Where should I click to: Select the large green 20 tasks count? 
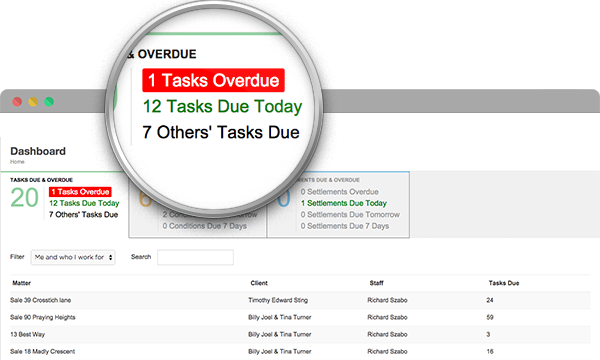tap(24, 198)
